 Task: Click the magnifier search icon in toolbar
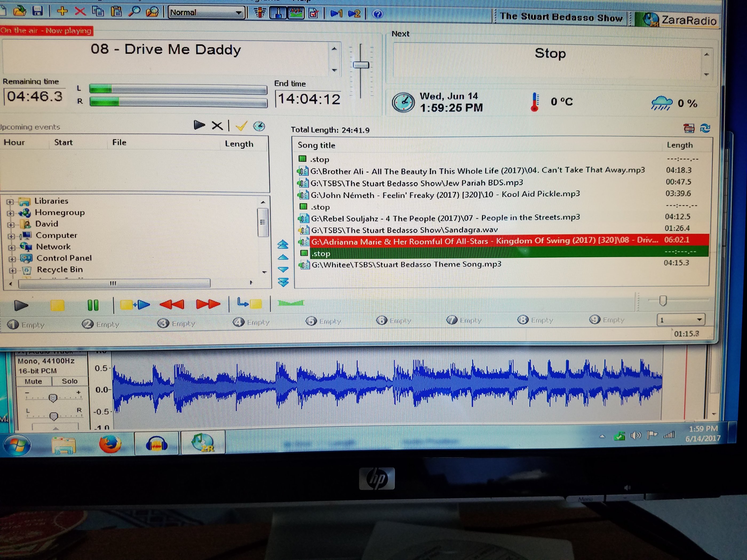[x=134, y=11]
